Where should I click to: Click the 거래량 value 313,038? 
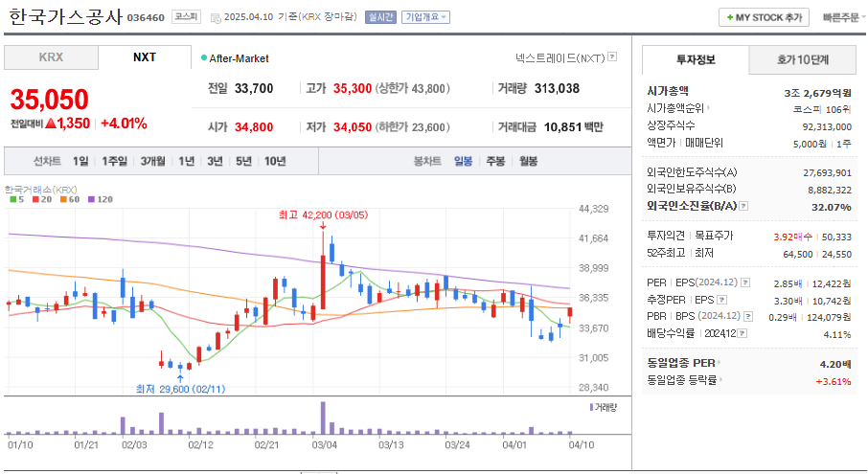pos(557,88)
